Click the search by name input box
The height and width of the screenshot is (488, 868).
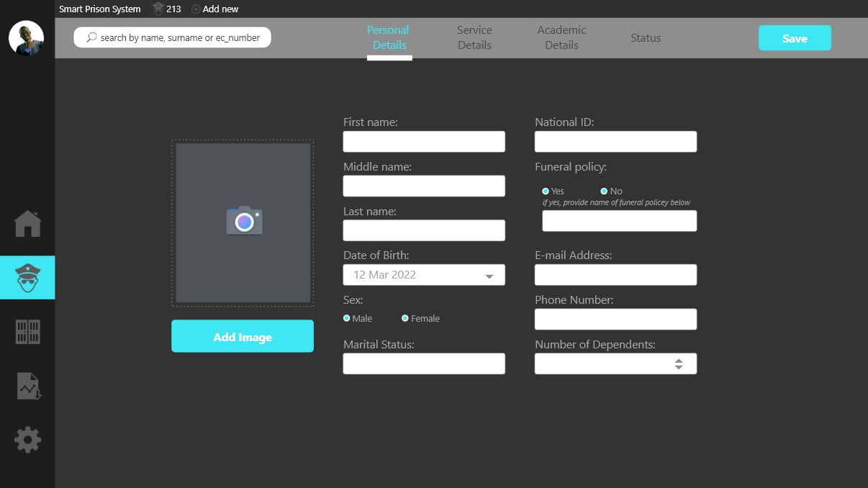(173, 37)
